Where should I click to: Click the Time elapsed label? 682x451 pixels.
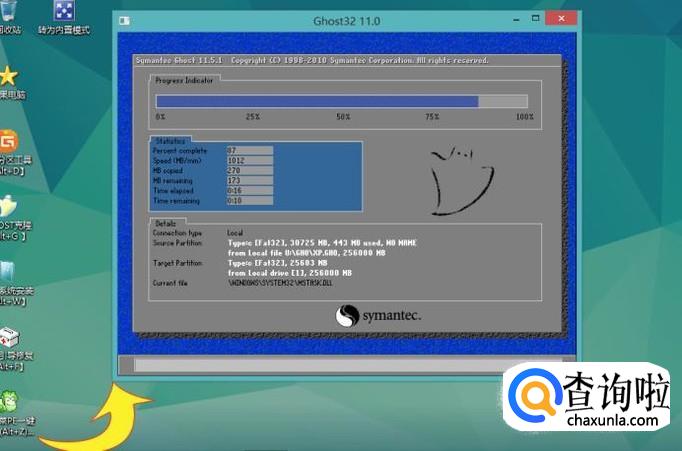[x=173, y=190]
